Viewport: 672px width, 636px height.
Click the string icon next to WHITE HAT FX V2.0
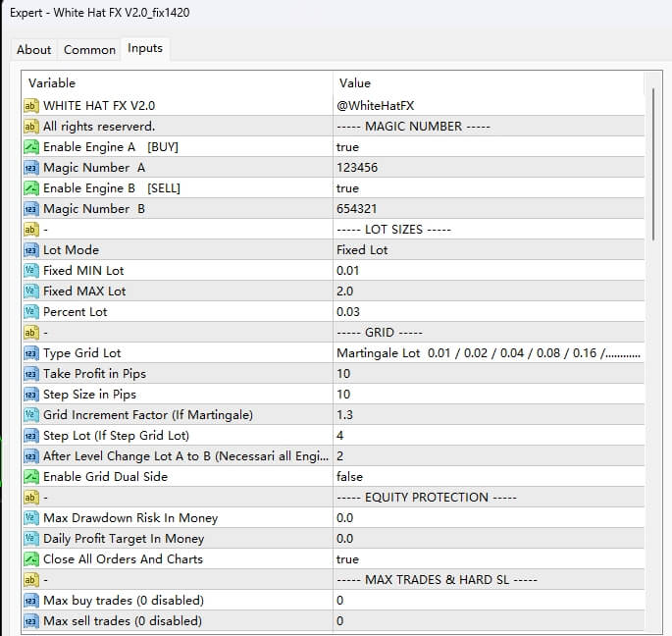(30, 106)
